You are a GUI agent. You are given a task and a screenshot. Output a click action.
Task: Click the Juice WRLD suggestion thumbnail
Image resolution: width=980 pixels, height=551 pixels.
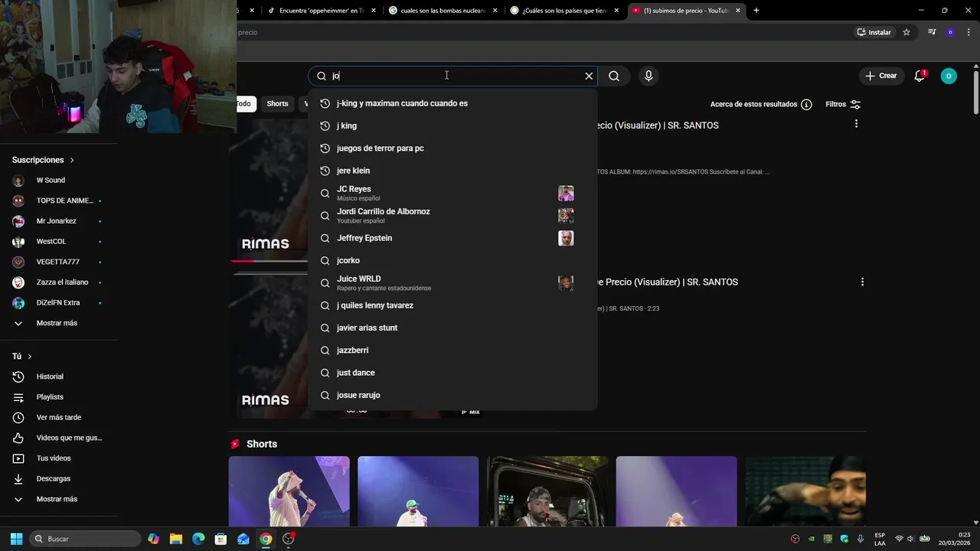pos(566,283)
